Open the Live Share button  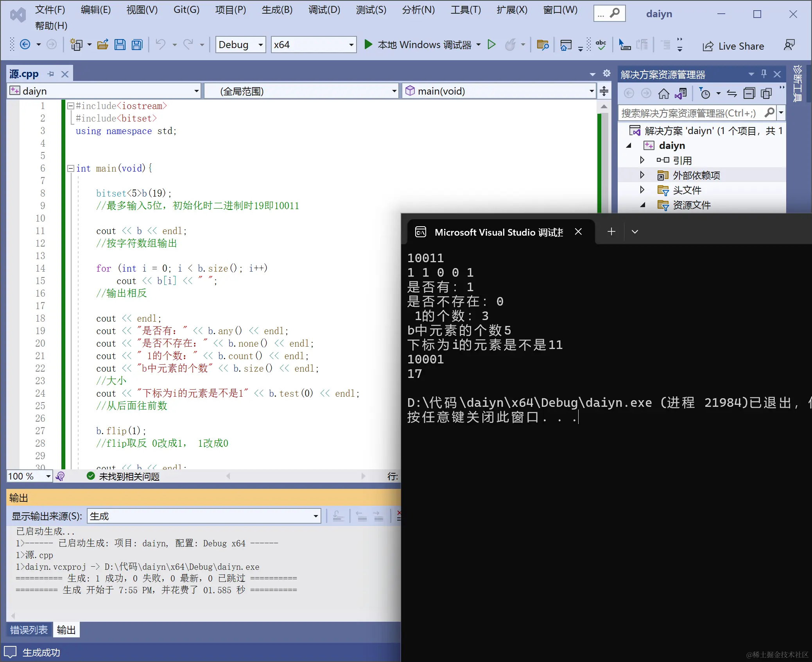click(x=733, y=46)
